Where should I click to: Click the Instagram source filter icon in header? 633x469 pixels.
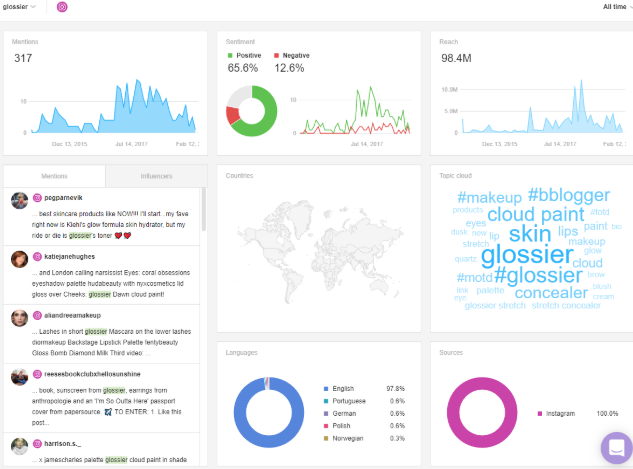[62, 7]
